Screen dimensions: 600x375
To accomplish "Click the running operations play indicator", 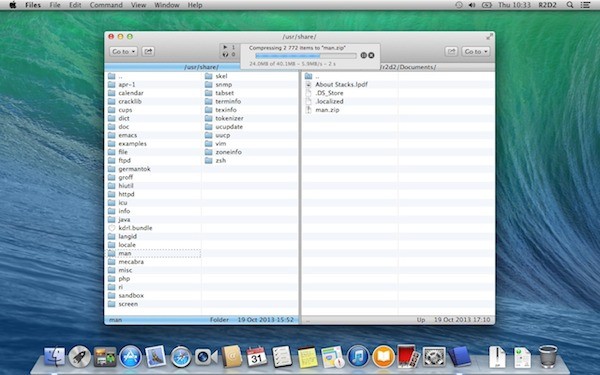I will (225, 47).
